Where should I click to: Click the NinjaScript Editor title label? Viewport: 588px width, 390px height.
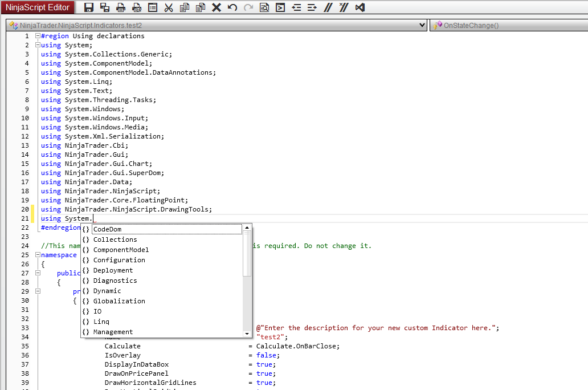pyautogui.click(x=38, y=7)
